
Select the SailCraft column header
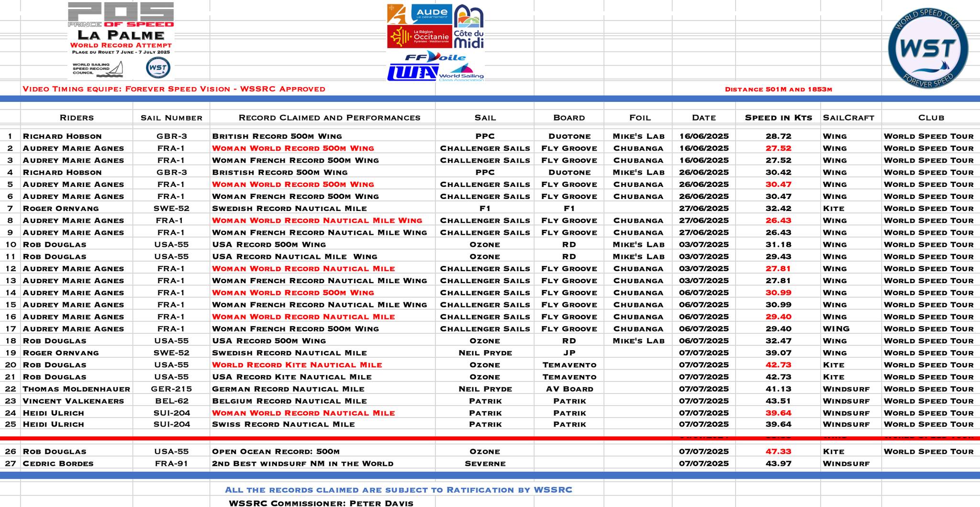coord(848,118)
